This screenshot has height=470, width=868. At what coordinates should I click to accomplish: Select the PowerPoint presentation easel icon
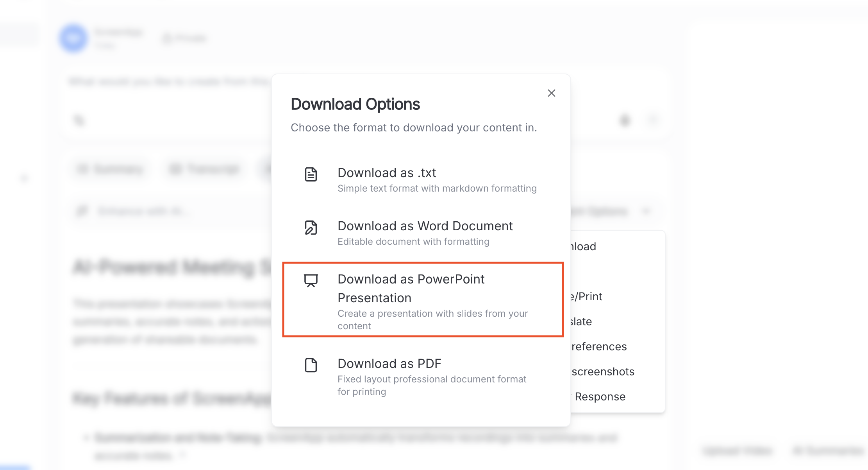point(310,281)
